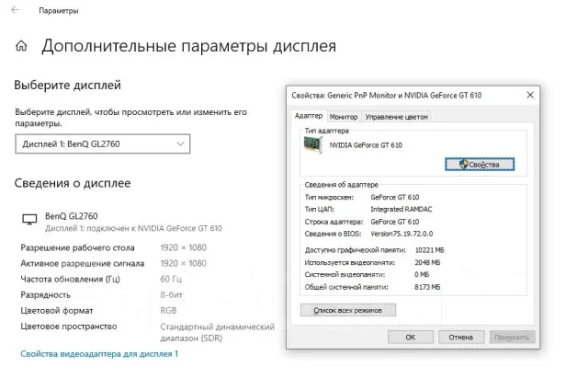Click the 10221 МБ available graphics memory
This screenshot has height=390, width=588.
coord(429,250)
